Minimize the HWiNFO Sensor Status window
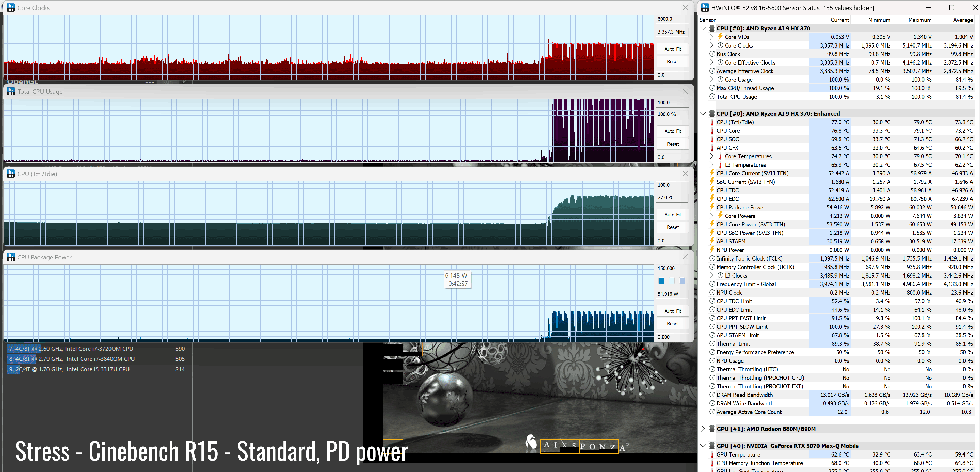Image resolution: width=980 pixels, height=472 pixels. (928, 7)
